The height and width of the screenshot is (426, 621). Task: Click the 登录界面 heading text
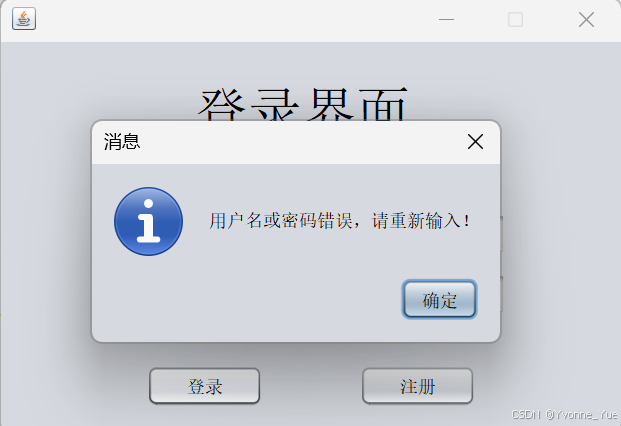303,104
